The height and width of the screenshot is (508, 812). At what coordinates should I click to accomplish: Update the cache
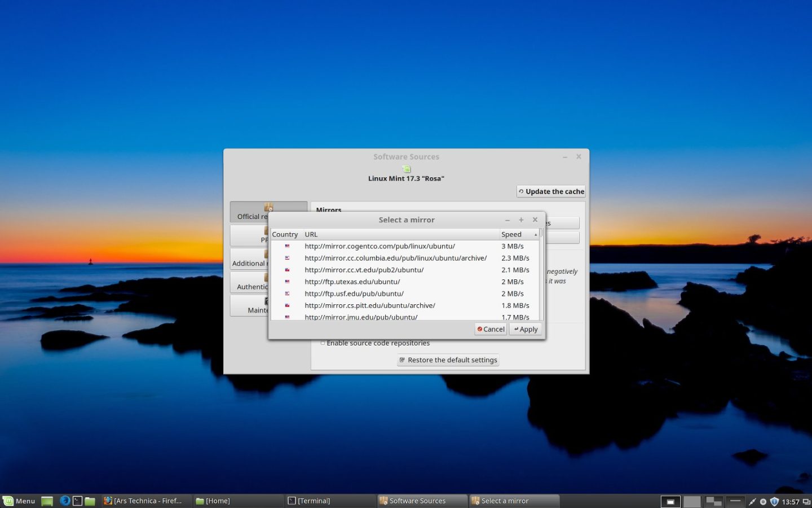point(550,191)
